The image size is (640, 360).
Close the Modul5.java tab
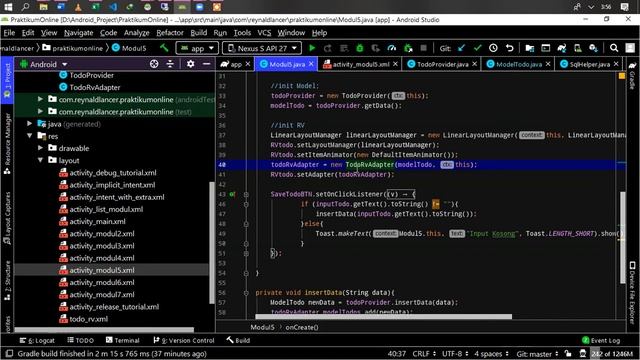pyautogui.click(x=311, y=64)
